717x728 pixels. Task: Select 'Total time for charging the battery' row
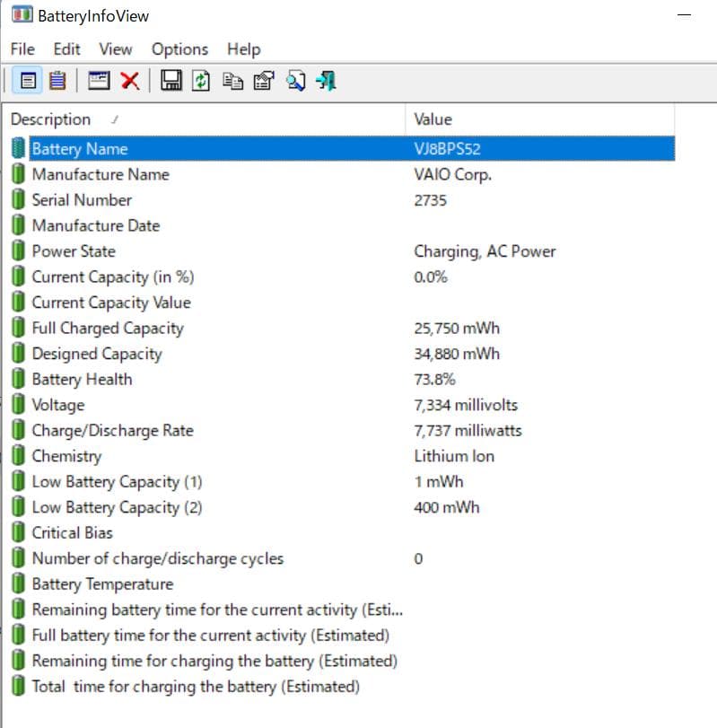(196, 686)
